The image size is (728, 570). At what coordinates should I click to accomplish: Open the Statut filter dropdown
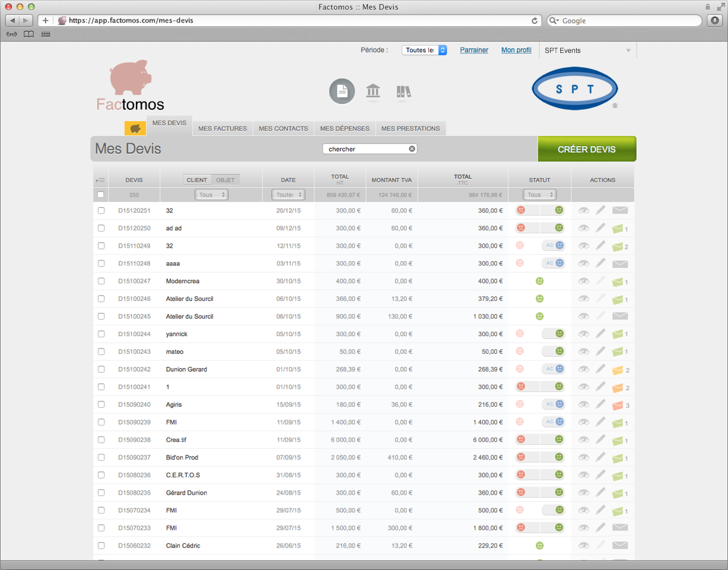539,195
